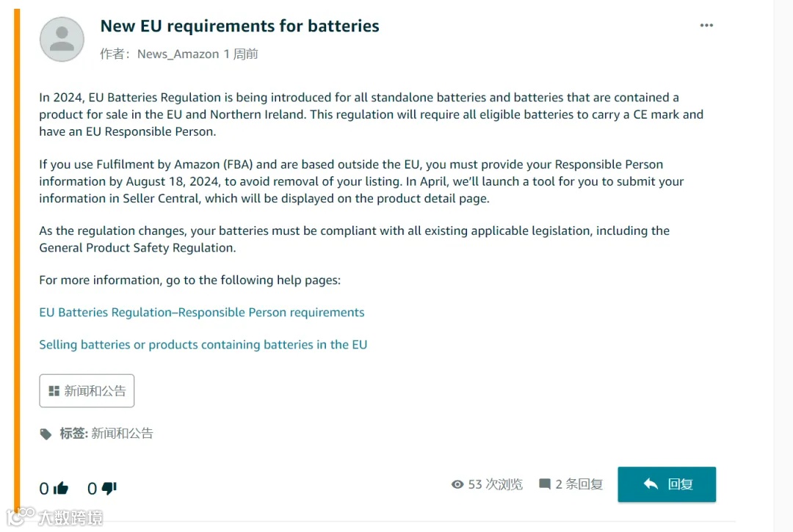Like the post with thumbs up
Screen dimensions: 793x532
point(61,488)
